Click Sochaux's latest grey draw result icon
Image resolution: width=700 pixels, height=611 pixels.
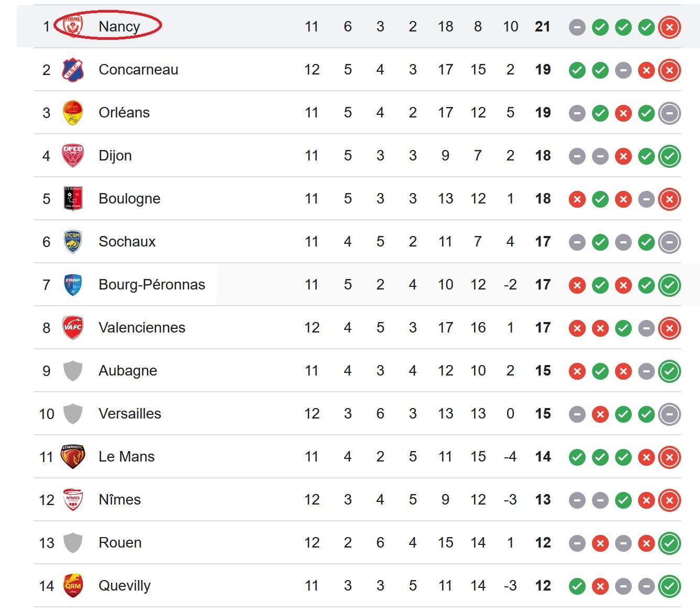[670, 242]
